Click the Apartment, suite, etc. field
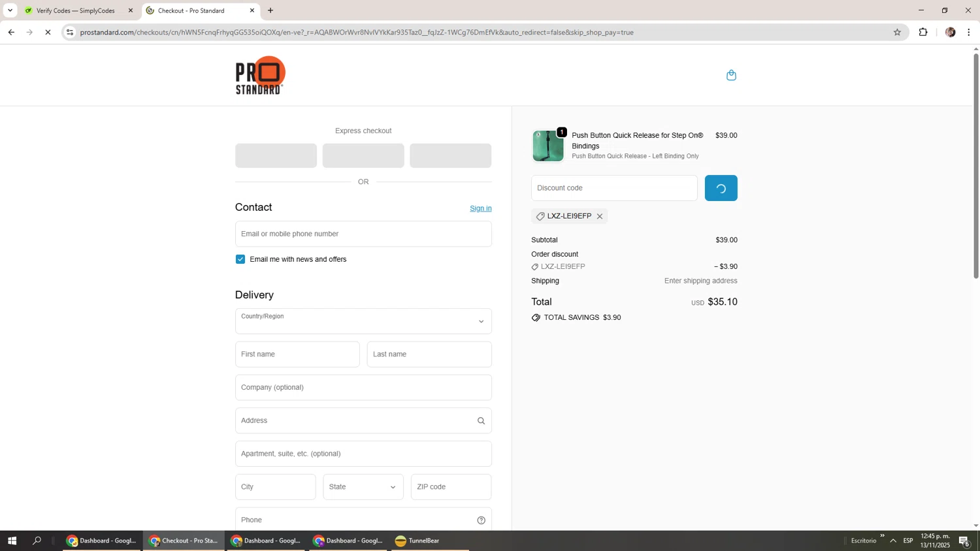The image size is (980, 551). coord(363,454)
